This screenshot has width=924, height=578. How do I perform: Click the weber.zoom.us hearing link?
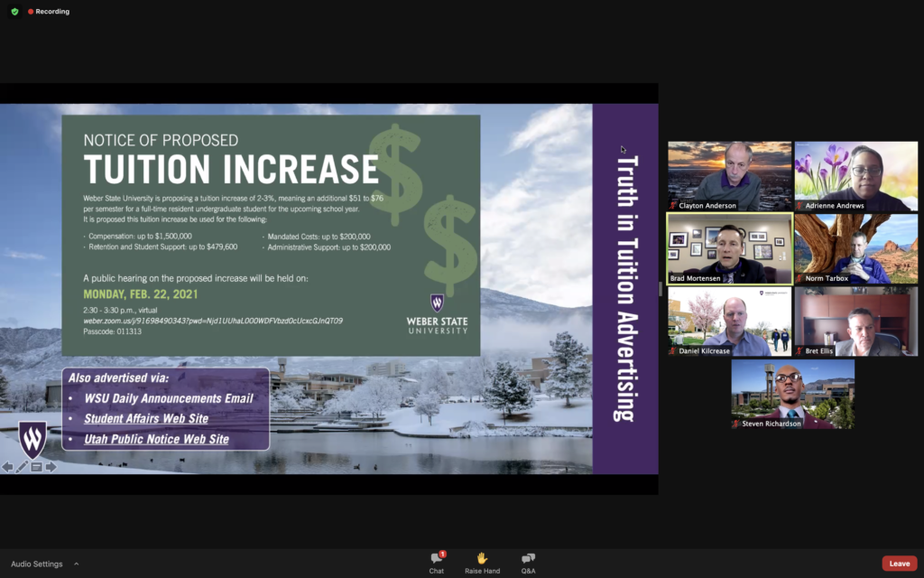coord(213,321)
